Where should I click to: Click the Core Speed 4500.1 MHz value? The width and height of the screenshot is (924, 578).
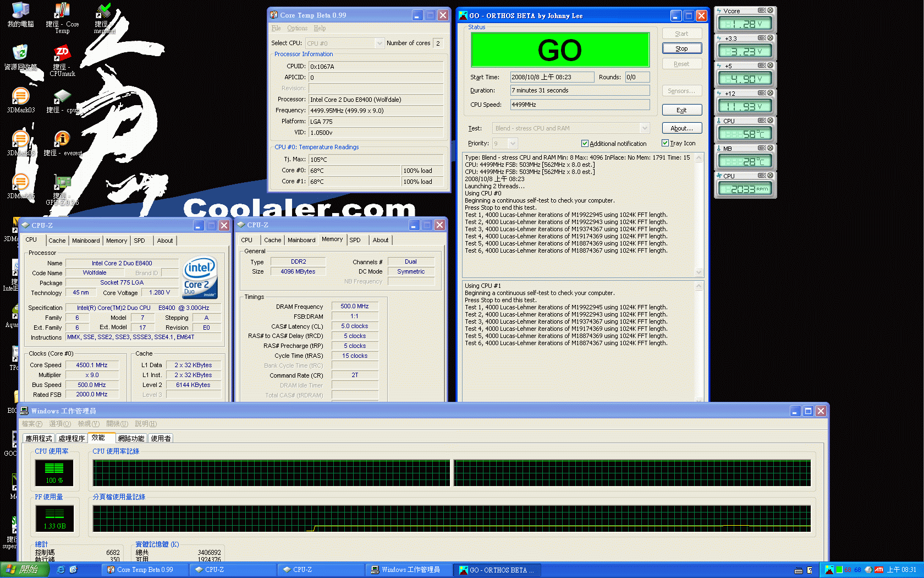(x=92, y=365)
